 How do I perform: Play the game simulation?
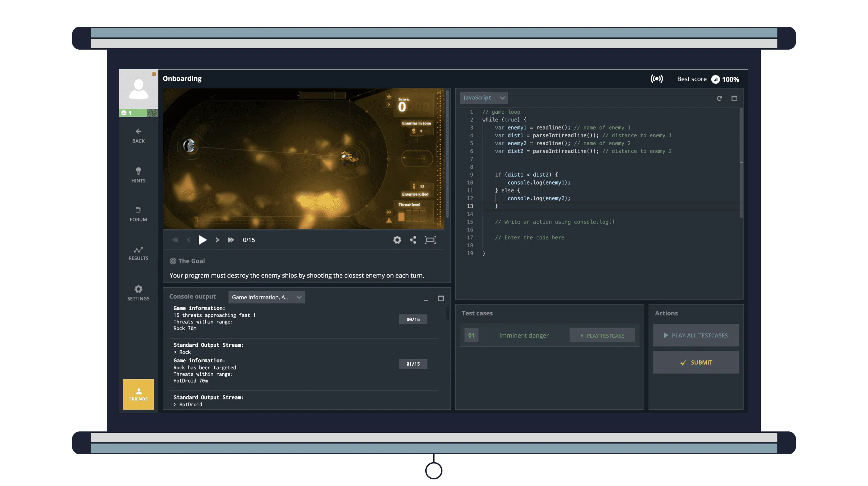pyautogui.click(x=203, y=239)
